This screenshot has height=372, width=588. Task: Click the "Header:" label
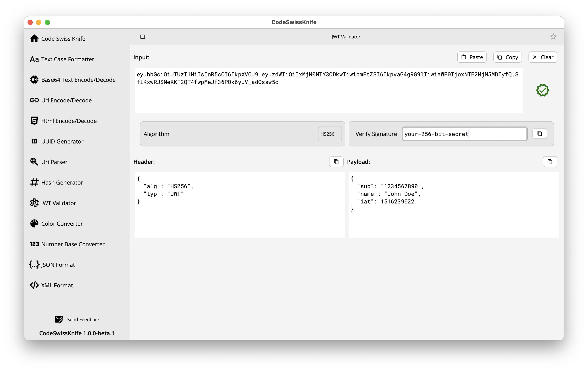coord(144,162)
